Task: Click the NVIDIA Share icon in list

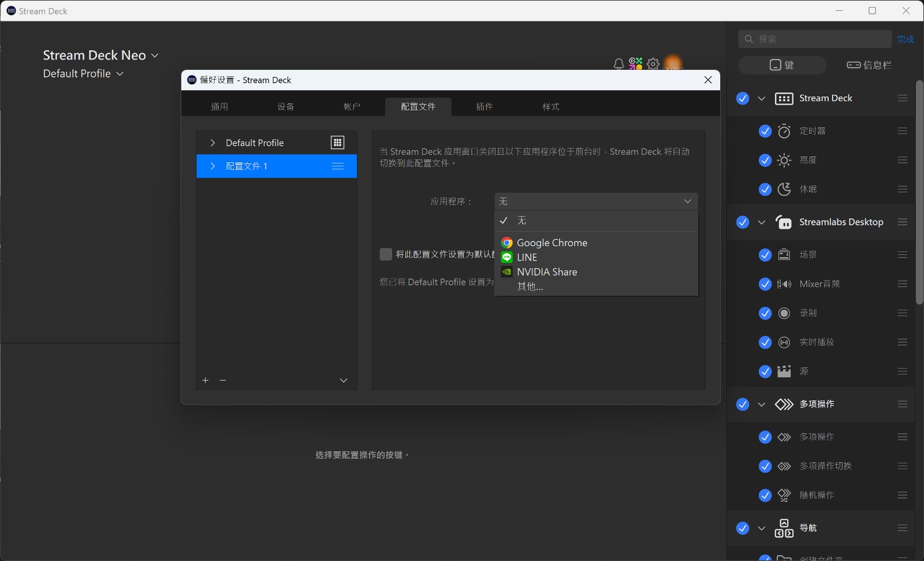Action: point(507,272)
